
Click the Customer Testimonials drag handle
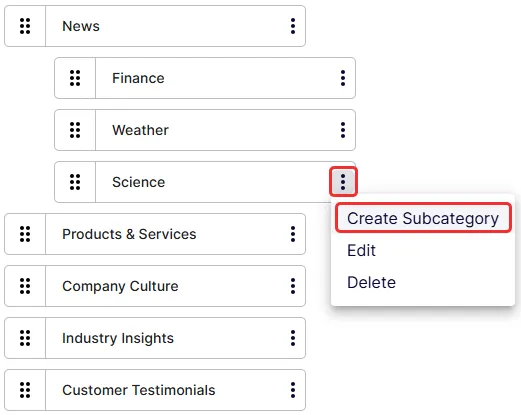[25, 390]
